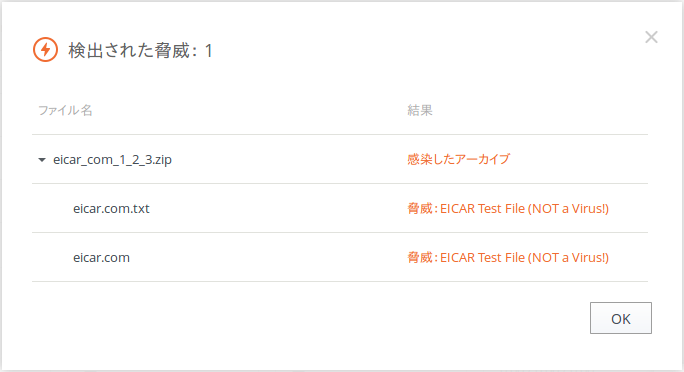
Task: Click the 感染したアーカイブ result text
Action: 458,159
